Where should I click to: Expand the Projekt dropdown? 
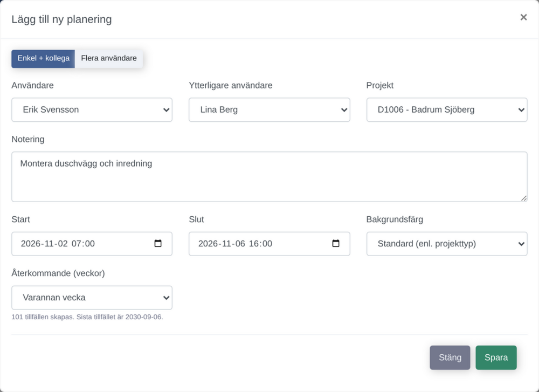446,109
